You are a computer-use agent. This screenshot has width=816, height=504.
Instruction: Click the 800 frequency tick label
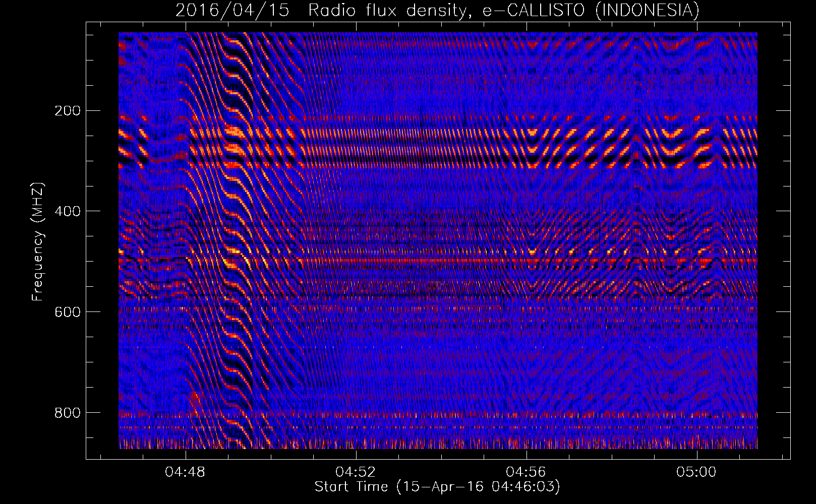click(x=68, y=413)
